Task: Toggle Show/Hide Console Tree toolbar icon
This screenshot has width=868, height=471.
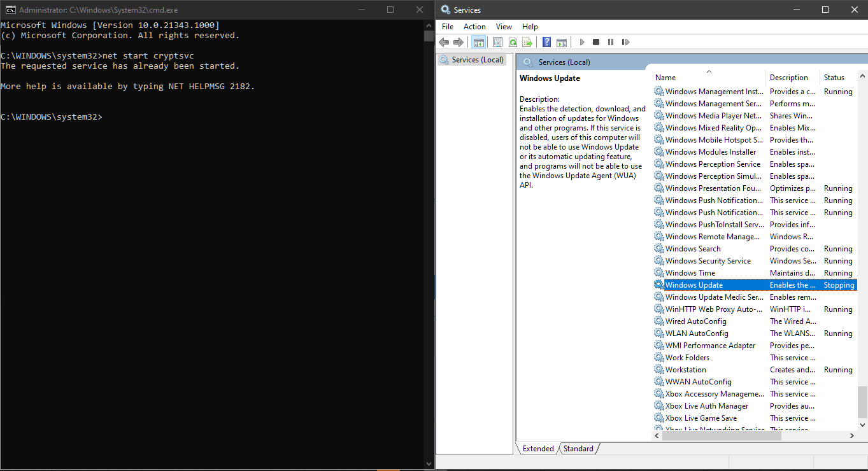Action: 478,42
